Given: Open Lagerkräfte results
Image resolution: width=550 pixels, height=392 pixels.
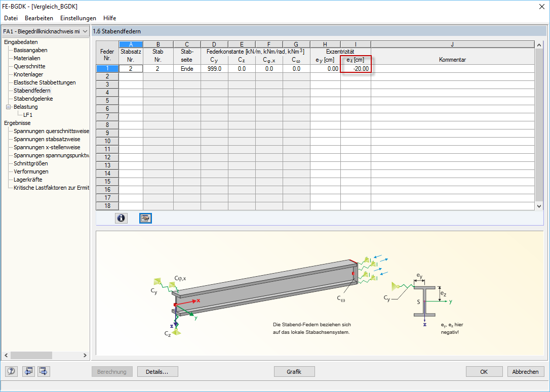Looking at the screenshot, I should pos(28,180).
